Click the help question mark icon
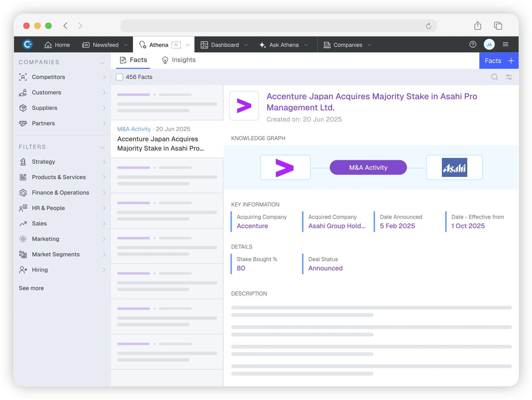The image size is (532, 400). coord(473,45)
